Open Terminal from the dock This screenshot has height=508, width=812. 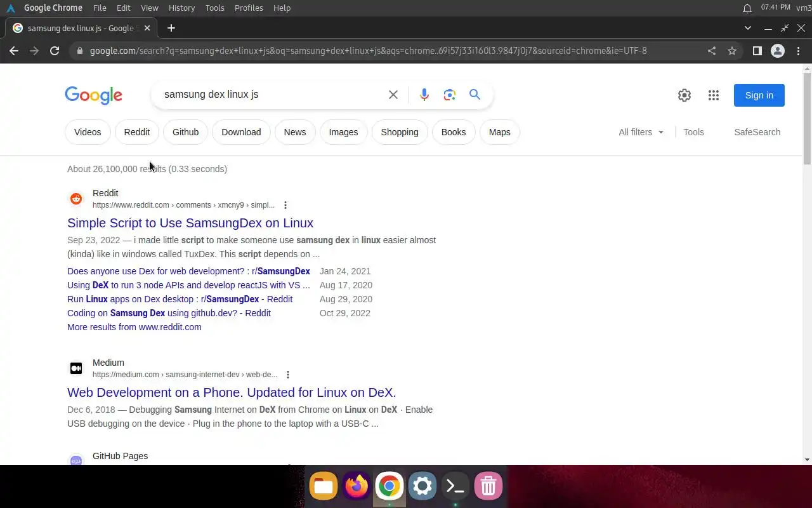[455, 486]
